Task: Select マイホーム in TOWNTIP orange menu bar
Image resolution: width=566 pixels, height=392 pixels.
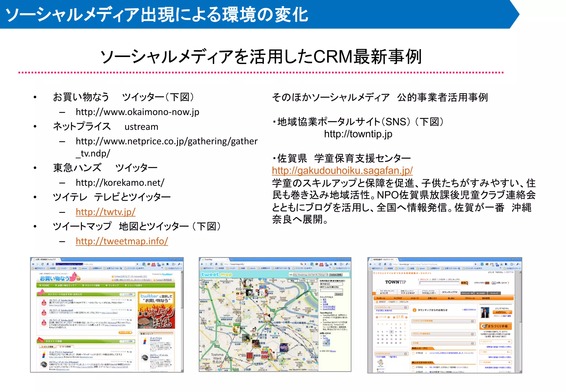Action: coord(381,298)
